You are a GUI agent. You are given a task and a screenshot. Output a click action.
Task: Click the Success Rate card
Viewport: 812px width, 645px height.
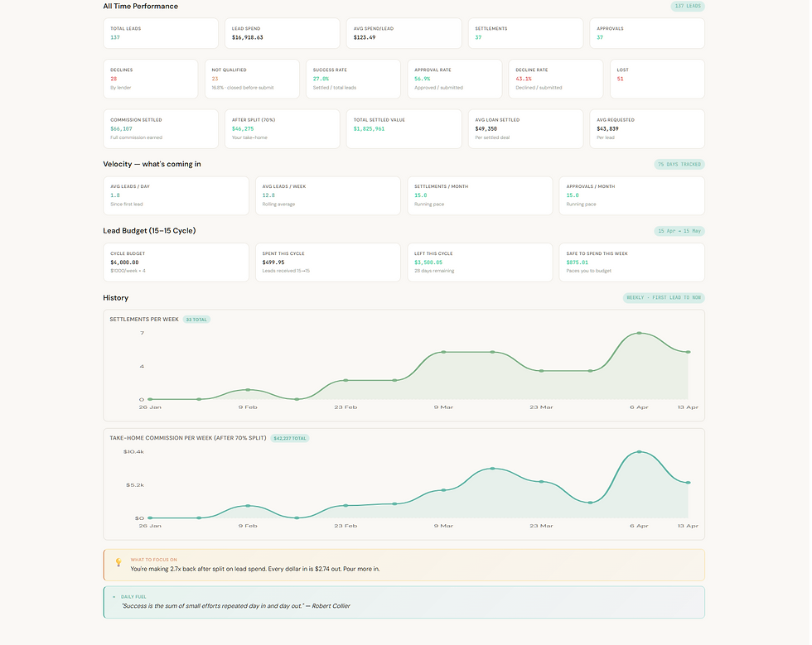(353, 79)
